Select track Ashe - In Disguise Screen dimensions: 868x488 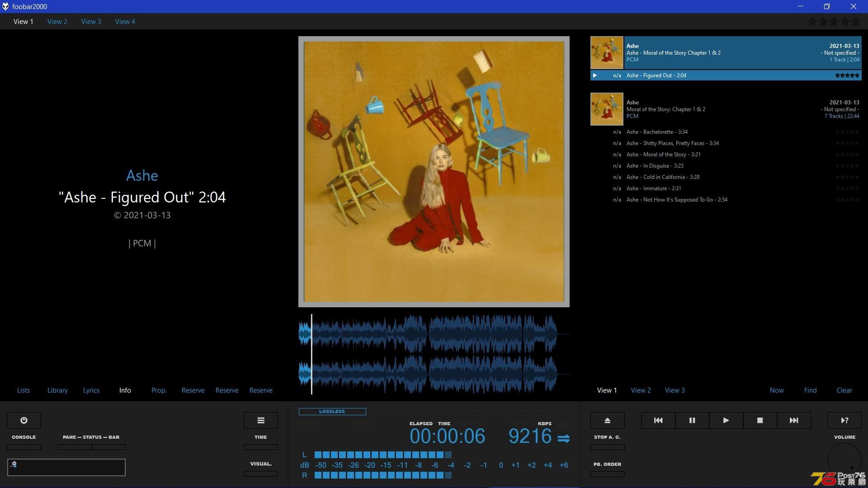pyautogui.click(x=726, y=166)
